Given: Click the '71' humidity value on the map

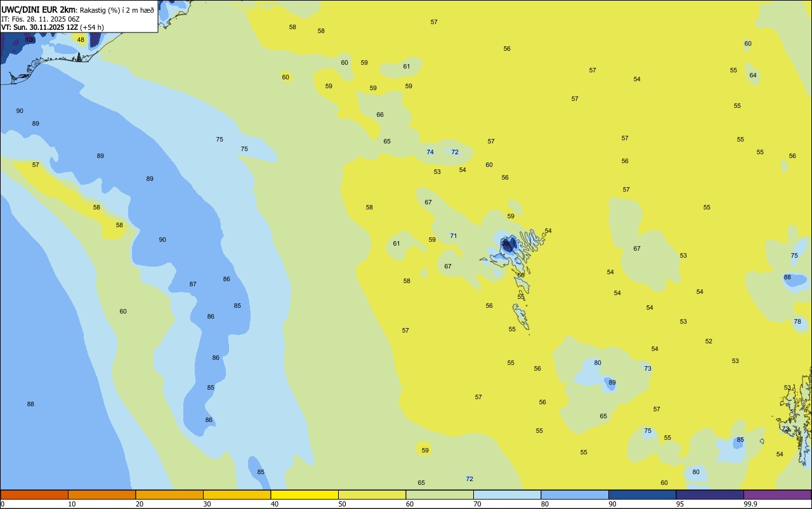Looking at the screenshot, I should pyautogui.click(x=454, y=236).
